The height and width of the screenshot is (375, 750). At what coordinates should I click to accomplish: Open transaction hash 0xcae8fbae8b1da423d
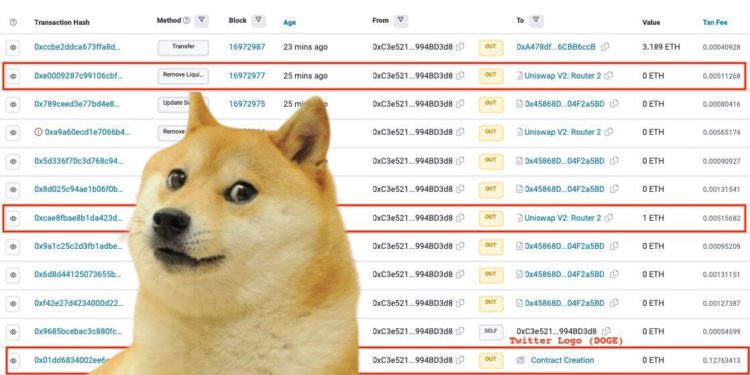point(79,218)
